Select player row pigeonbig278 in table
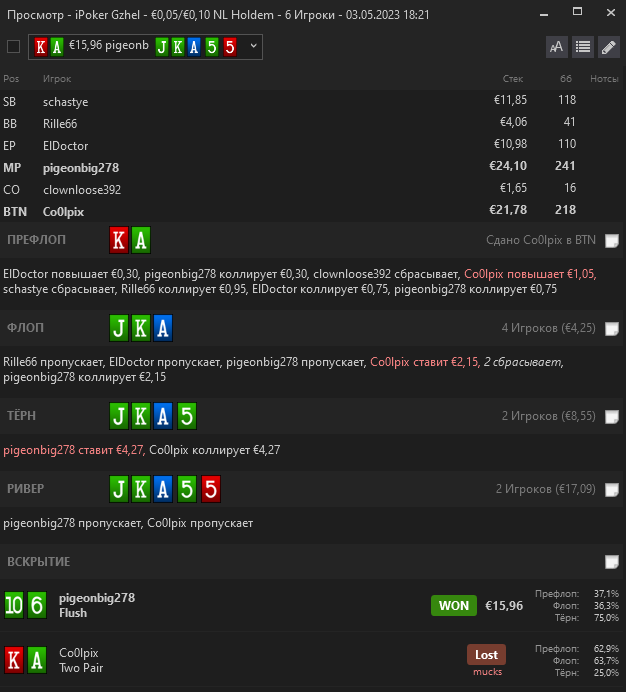 313,168
